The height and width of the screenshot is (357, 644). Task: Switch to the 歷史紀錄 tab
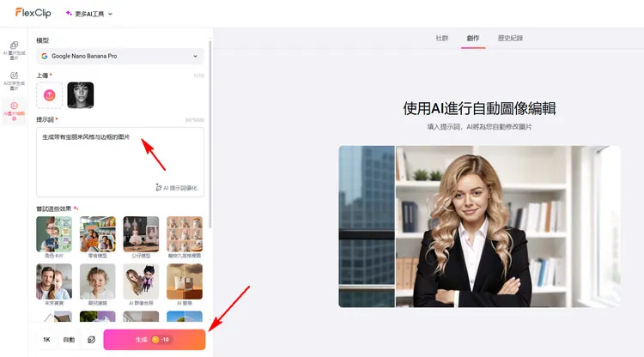pos(510,39)
